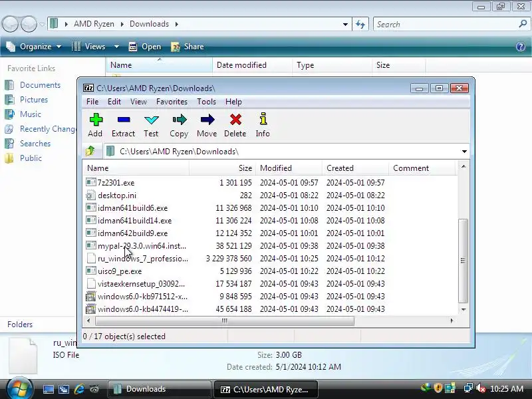Open Searches in Favorite Links
The width and height of the screenshot is (532, 399).
click(x=35, y=143)
